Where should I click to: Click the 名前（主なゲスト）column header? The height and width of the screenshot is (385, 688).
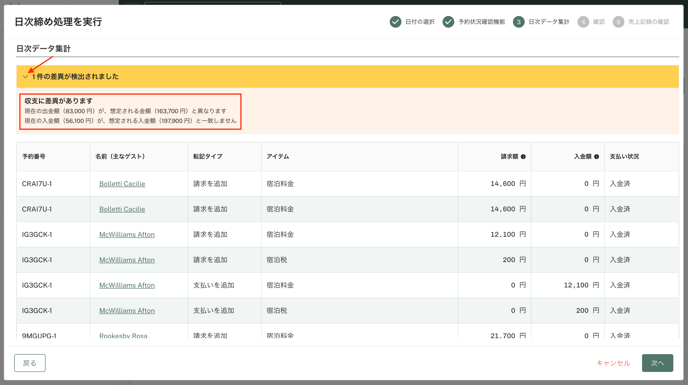click(x=120, y=157)
